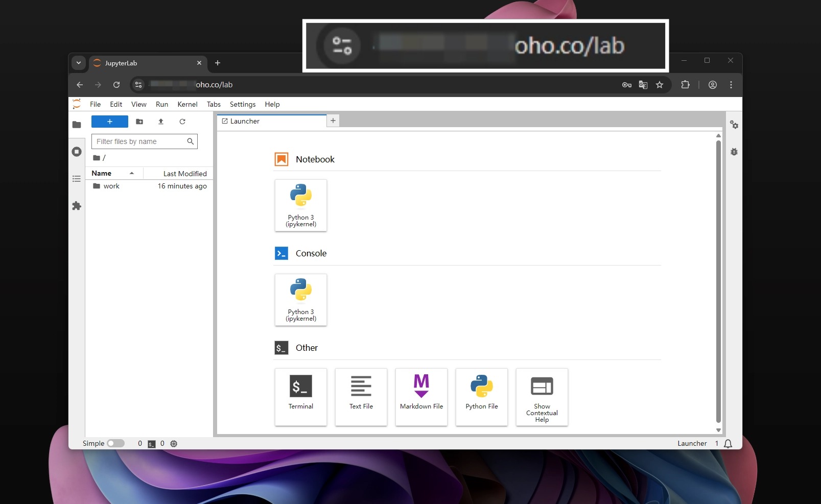Screen dimensions: 821x504
Task: Click the Filter files by name field
Action: (x=140, y=141)
